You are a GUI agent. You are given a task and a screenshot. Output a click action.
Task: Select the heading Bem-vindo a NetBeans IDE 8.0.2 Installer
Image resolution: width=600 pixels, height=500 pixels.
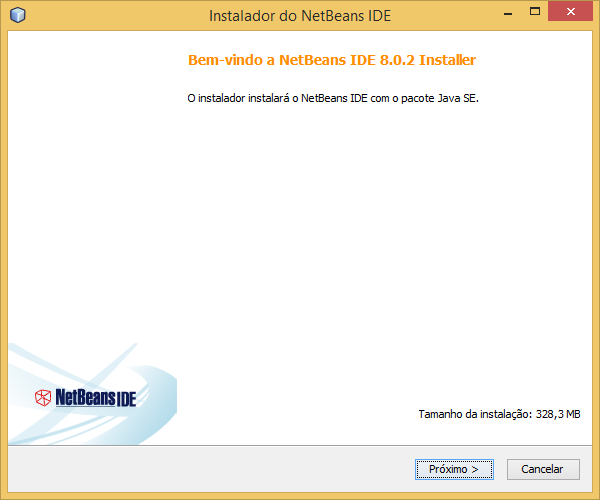point(332,60)
